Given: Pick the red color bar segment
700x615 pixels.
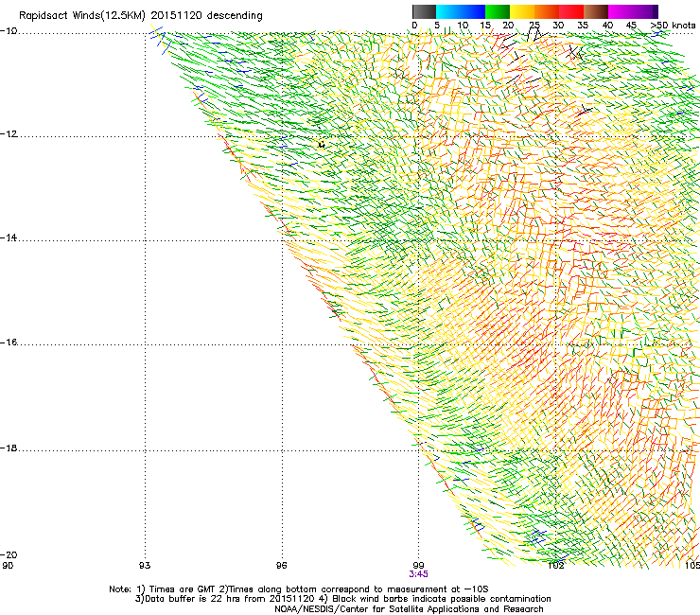Looking at the screenshot, I should point(571,11).
